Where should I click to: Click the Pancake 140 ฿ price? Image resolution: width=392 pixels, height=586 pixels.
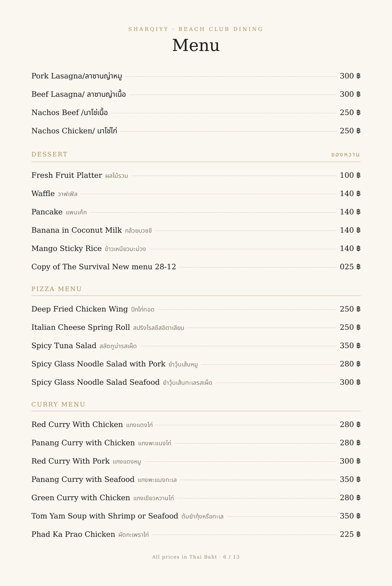(x=350, y=212)
